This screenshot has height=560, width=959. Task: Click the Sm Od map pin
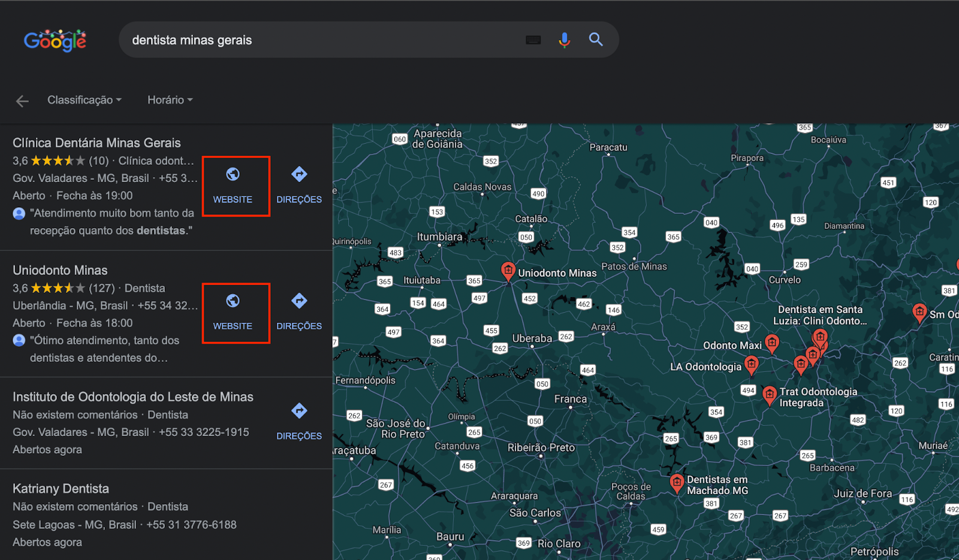click(x=919, y=313)
